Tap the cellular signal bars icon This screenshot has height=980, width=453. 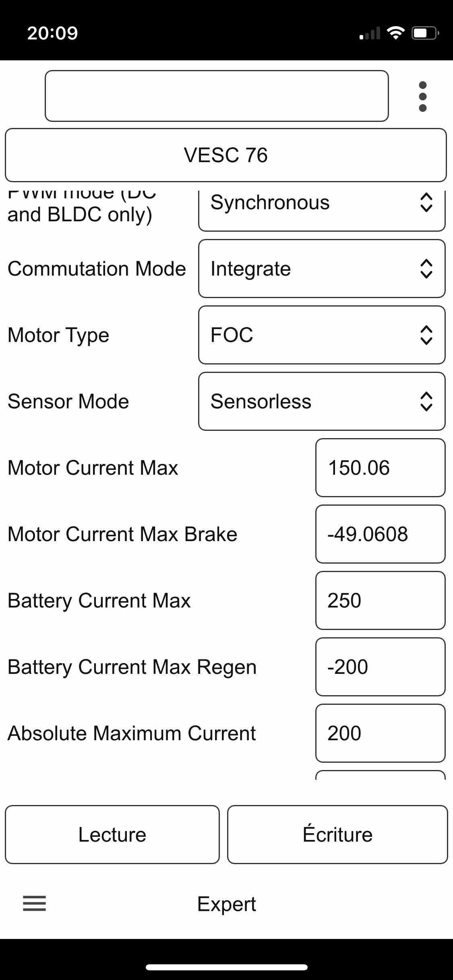[x=370, y=34]
